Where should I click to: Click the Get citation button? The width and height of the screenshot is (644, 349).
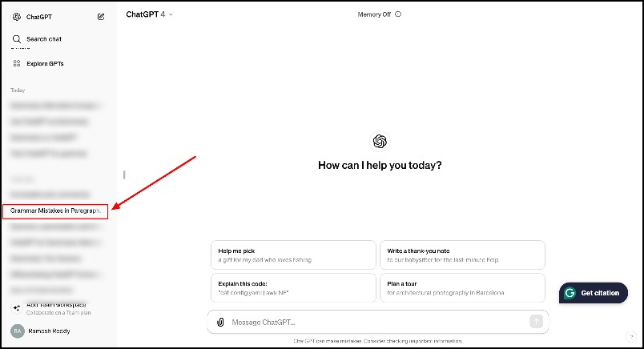click(x=594, y=293)
